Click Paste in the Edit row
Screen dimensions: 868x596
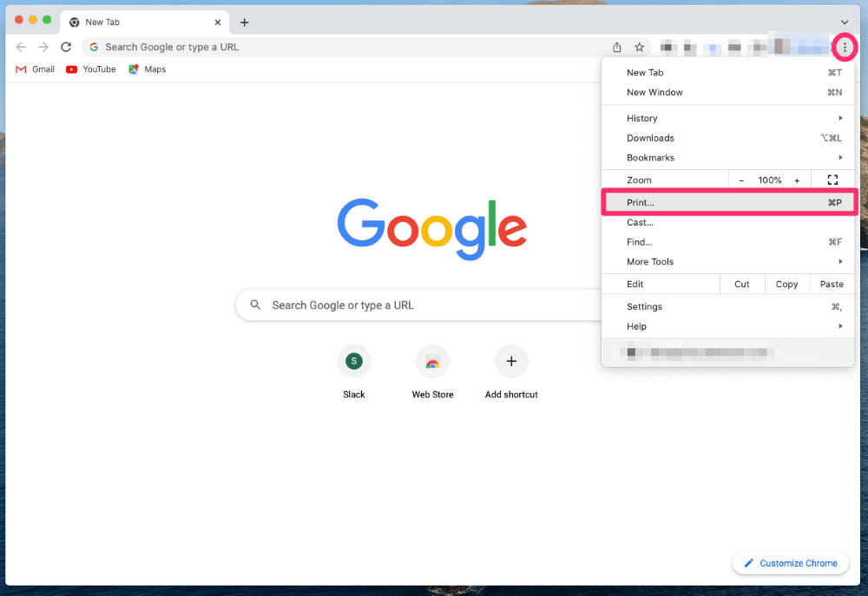(x=832, y=284)
